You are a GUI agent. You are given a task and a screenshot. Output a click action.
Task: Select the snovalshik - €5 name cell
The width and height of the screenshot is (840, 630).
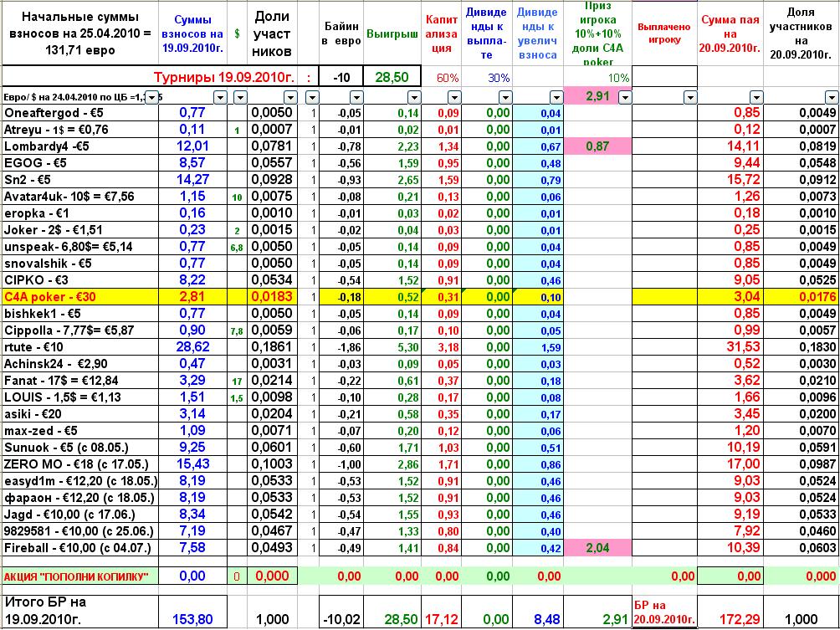80,263
